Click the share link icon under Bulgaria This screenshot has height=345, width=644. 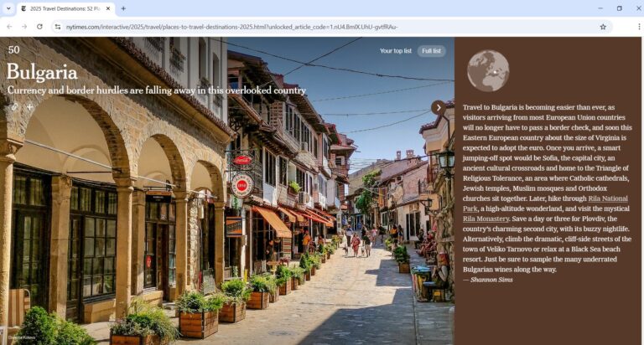pyautogui.click(x=14, y=106)
